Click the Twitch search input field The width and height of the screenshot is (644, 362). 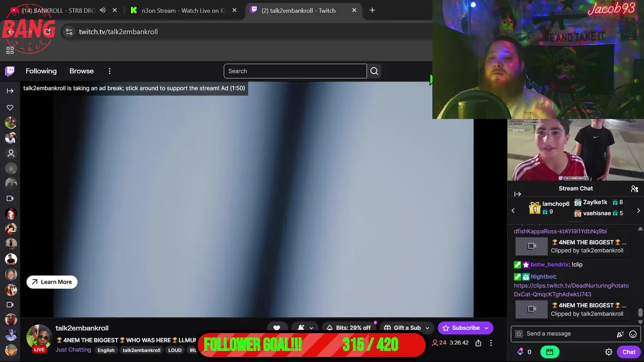pos(295,71)
